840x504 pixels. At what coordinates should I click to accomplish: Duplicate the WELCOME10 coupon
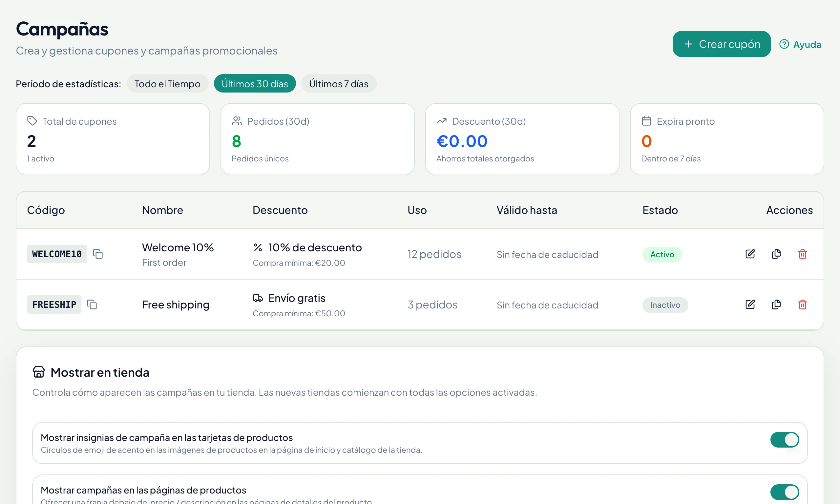[776, 254]
